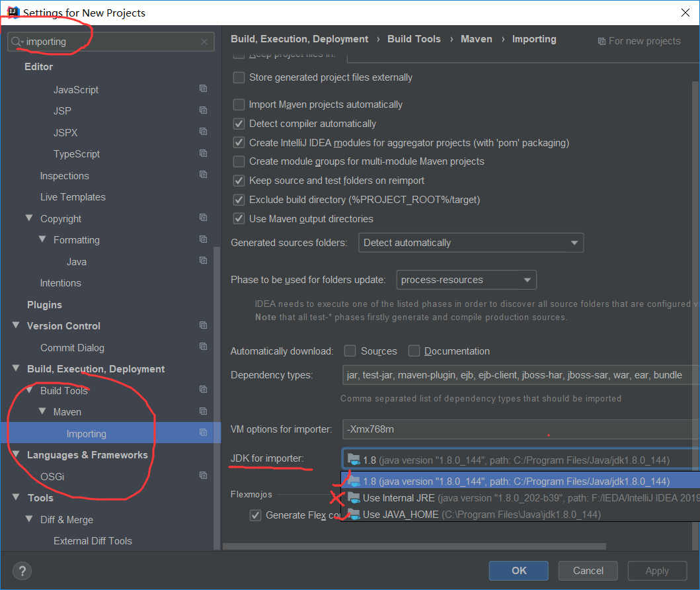Confirm settings with the OK button

coord(519,571)
